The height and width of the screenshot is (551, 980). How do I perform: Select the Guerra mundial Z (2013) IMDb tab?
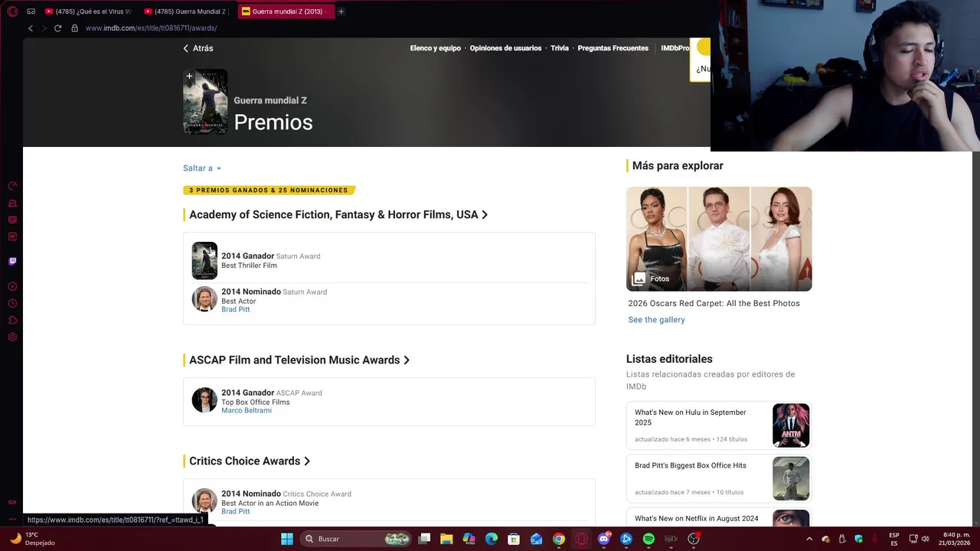(x=285, y=11)
